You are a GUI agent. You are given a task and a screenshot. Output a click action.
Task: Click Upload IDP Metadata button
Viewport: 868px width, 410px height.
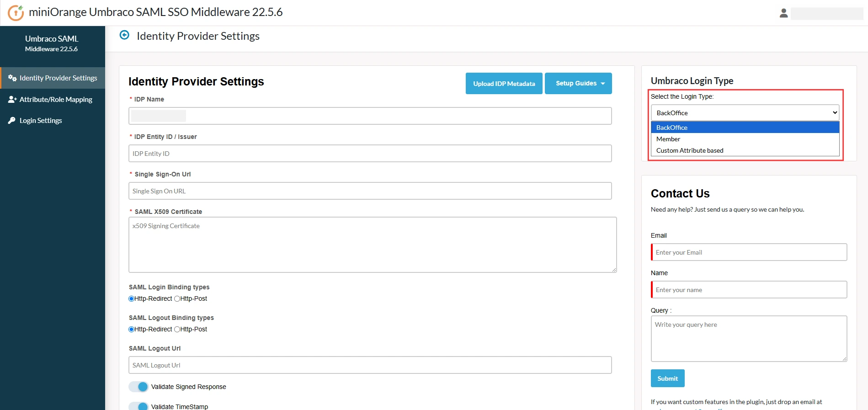click(x=504, y=84)
